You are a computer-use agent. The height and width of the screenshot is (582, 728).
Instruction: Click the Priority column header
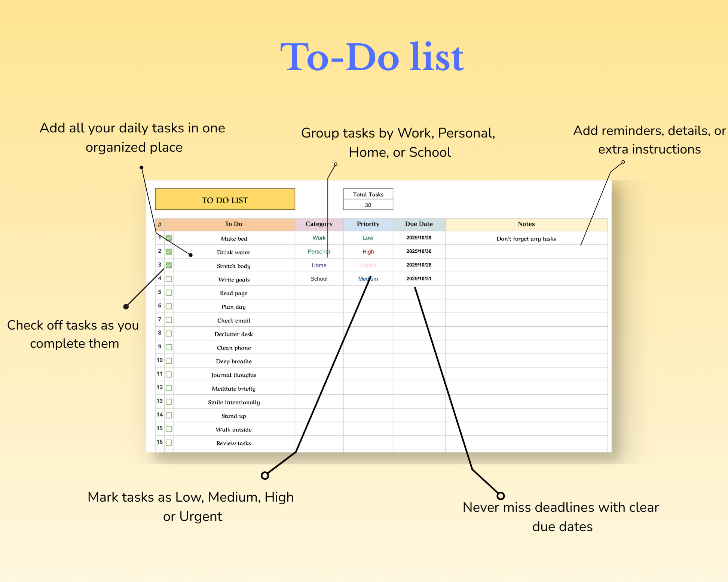(x=368, y=224)
